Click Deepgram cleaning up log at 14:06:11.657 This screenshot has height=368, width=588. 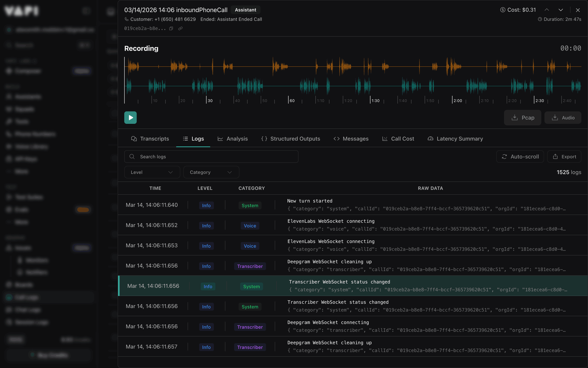click(x=353, y=347)
